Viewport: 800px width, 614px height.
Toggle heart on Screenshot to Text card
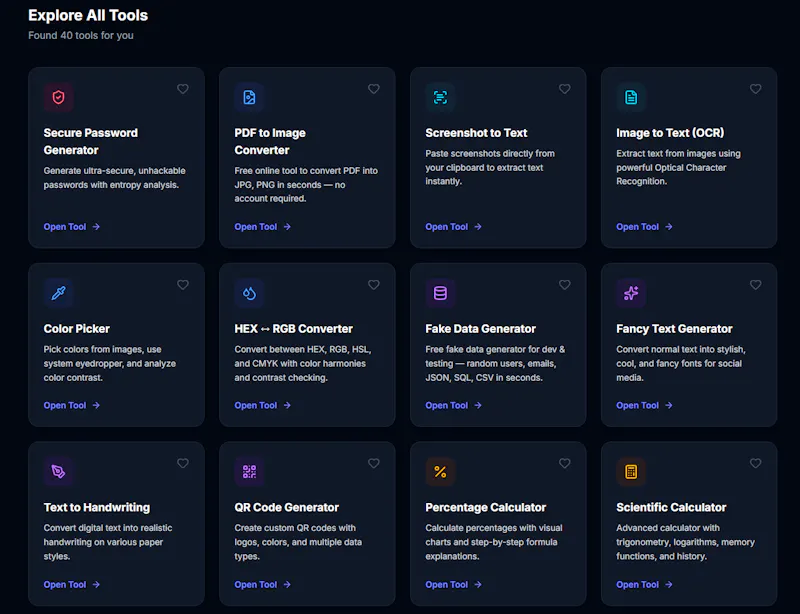(x=564, y=89)
